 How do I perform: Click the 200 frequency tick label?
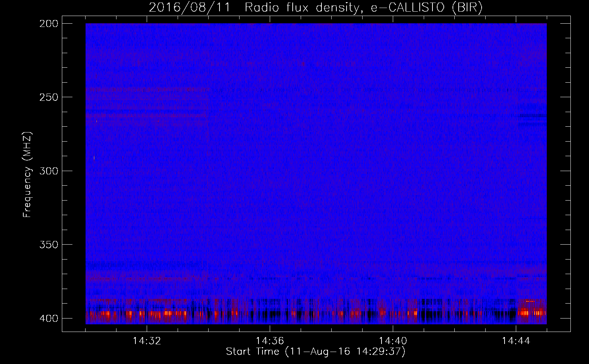(x=48, y=23)
